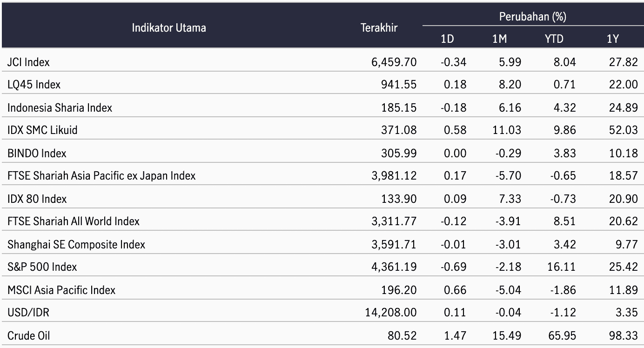The height and width of the screenshot is (348, 644).
Task: Click USD/IDR YTD change -1.12
Action: click(x=563, y=313)
